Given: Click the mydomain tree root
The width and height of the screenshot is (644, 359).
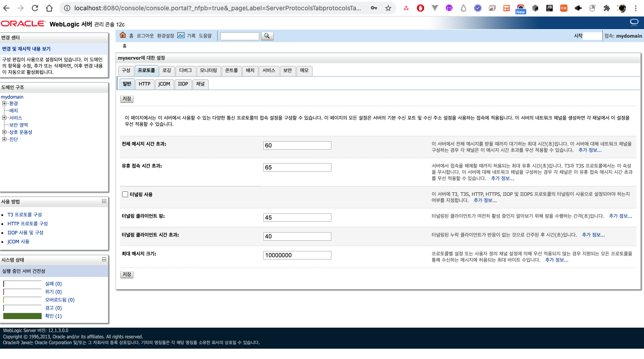Looking at the screenshot, I should pos(12,97).
